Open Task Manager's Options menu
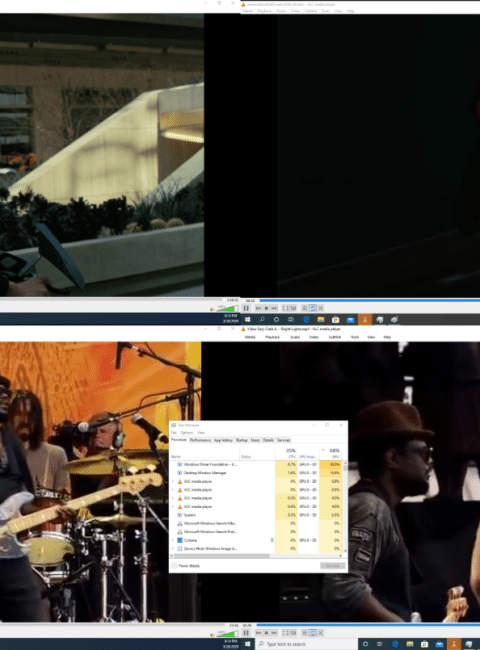The image size is (480, 650). coord(187,432)
